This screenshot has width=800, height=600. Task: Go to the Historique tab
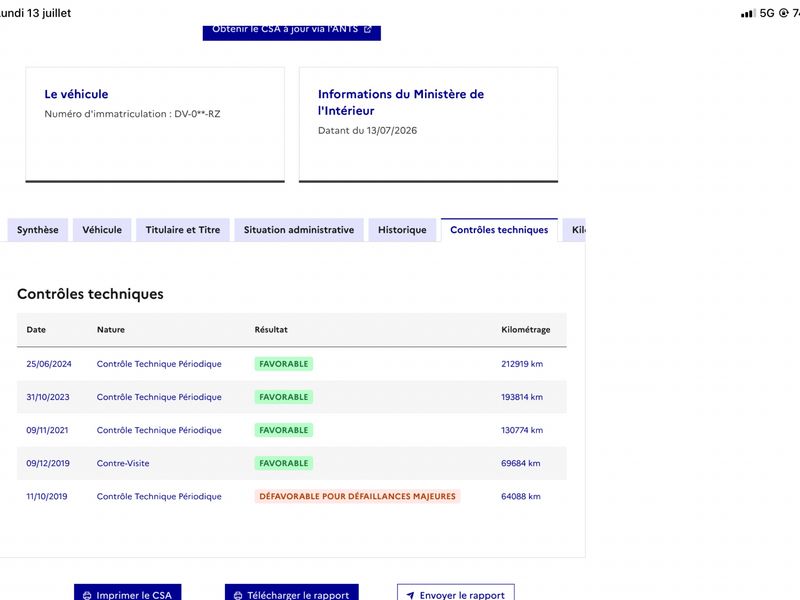[x=402, y=230]
